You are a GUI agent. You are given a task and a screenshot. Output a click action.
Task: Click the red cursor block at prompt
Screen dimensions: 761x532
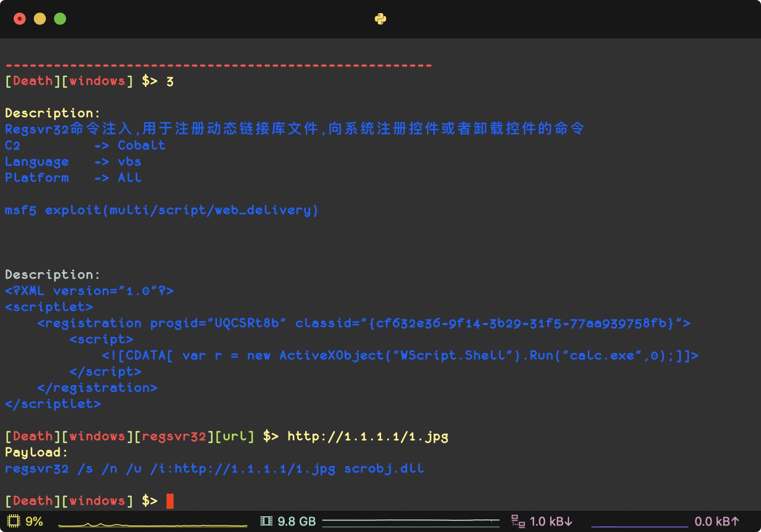pos(170,501)
